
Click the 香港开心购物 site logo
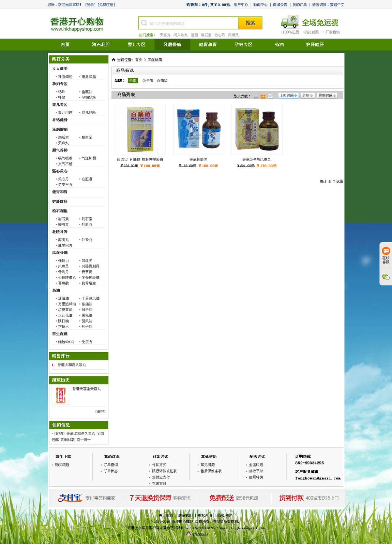(x=77, y=24)
